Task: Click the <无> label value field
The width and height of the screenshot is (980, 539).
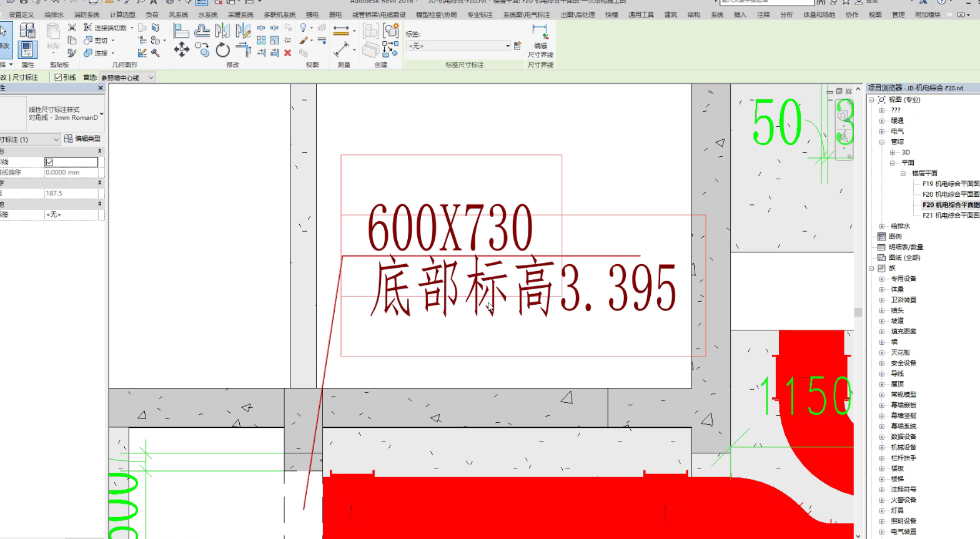Action: (x=71, y=214)
